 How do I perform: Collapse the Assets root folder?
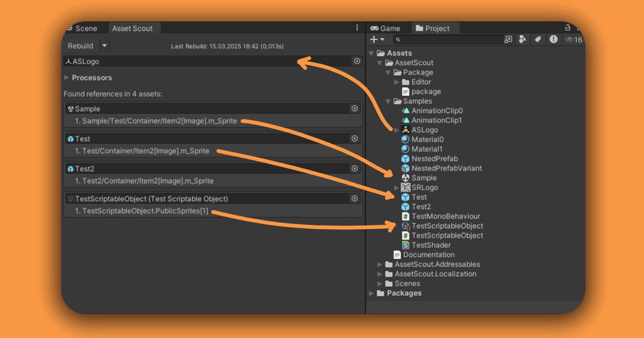371,53
